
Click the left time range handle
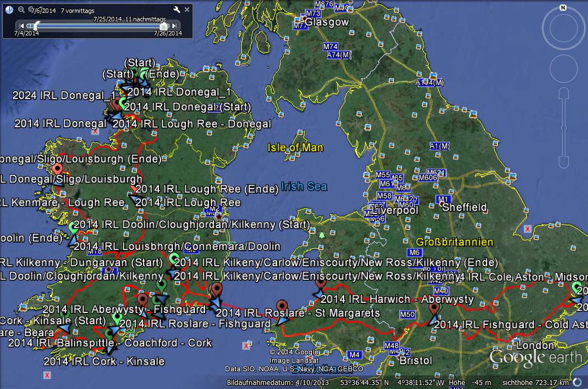point(34,26)
